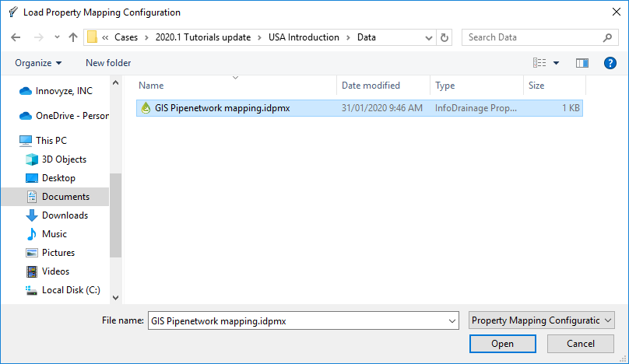Open the file type filter dropdown
The width and height of the screenshot is (629, 364).
(542, 320)
